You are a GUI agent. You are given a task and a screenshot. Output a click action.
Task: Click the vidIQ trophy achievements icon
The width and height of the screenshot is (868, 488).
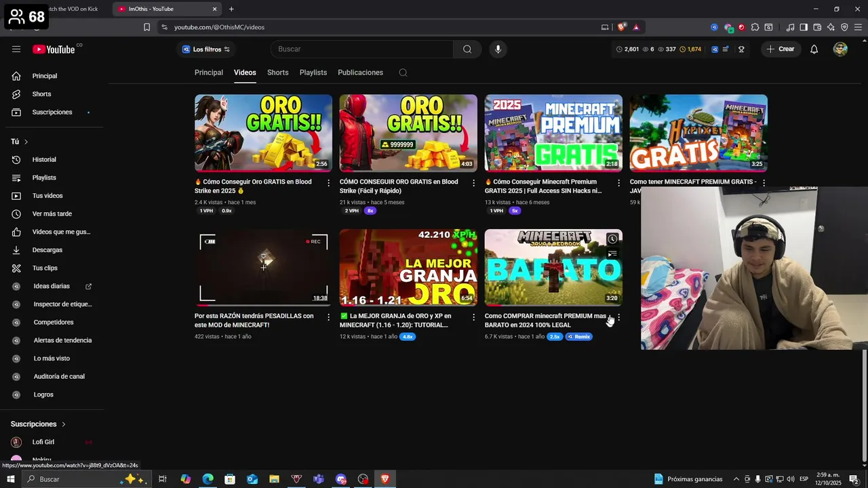pyautogui.click(x=741, y=49)
